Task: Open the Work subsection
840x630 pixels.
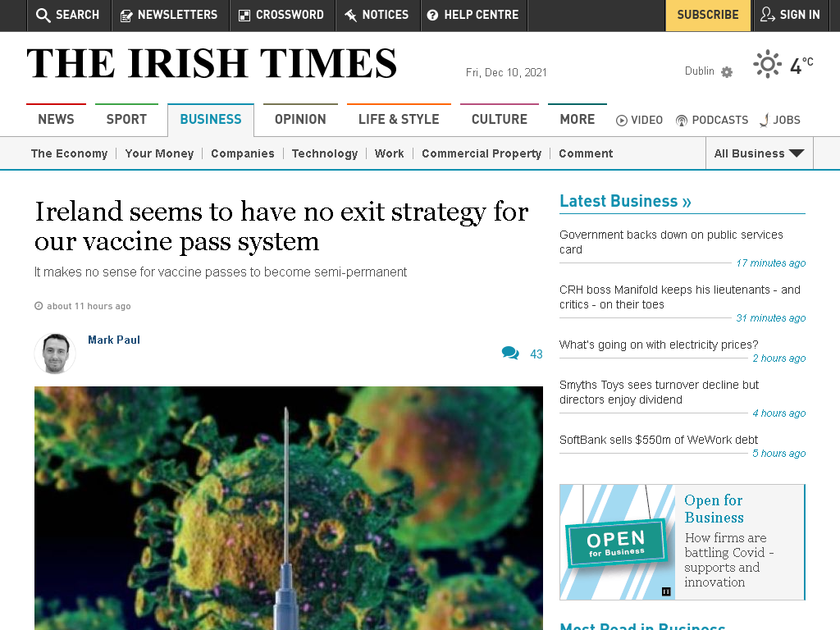Action: pos(390,153)
